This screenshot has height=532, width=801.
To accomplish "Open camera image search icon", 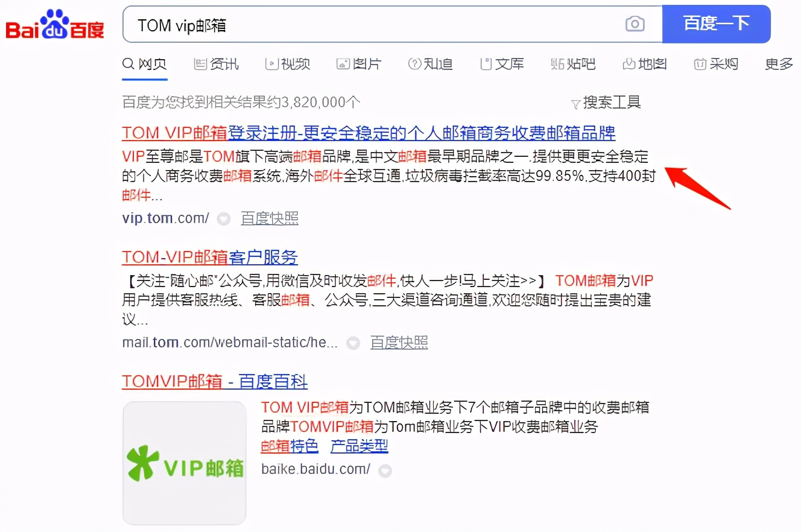I will [635, 24].
